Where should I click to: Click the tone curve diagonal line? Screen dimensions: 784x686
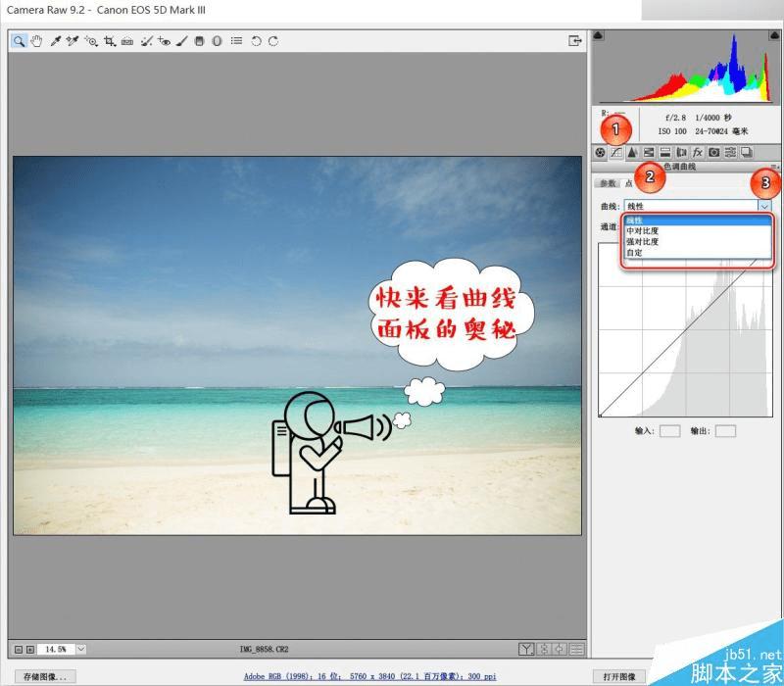[685, 329]
